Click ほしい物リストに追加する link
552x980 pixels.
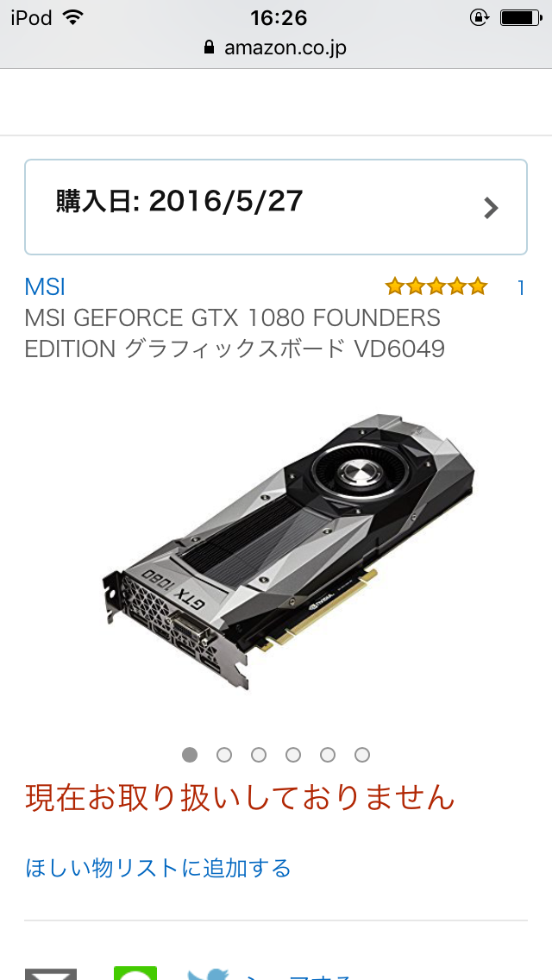[158, 868]
